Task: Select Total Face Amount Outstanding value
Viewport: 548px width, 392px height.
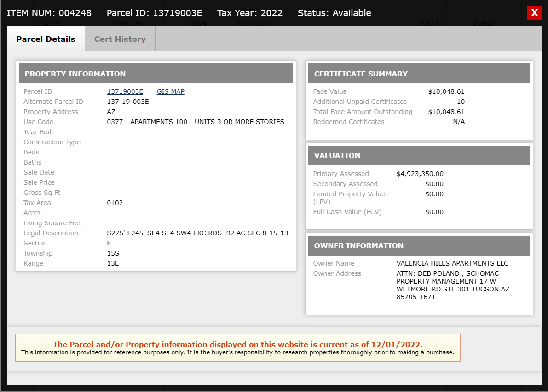Action: click(446, 112)
